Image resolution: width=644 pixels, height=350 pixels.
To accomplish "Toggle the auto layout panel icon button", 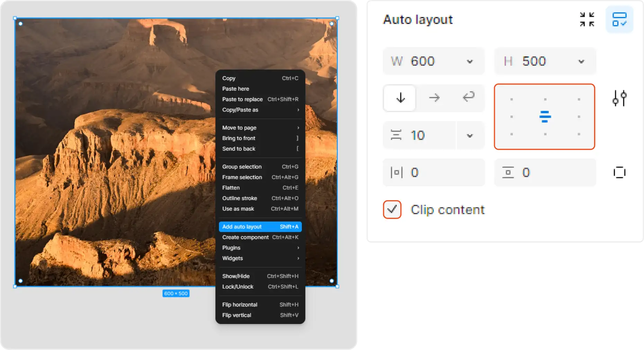I will click(619, 19).
